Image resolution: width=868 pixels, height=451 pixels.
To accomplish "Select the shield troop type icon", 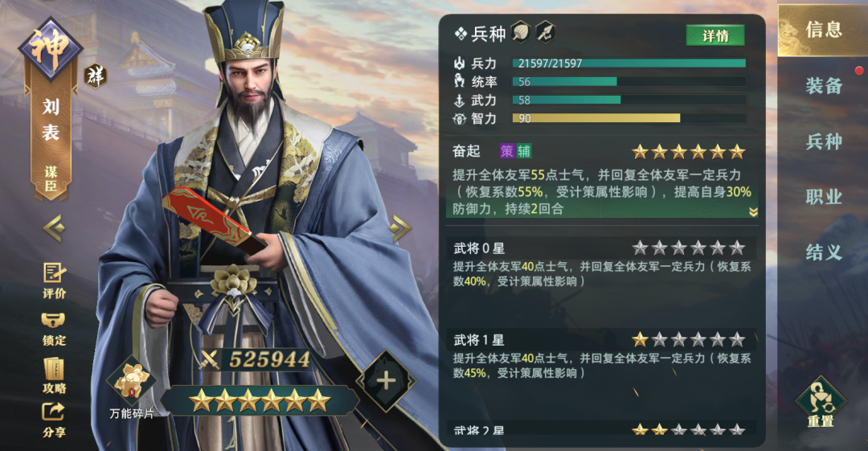I will pyautogui.click(x=520, y=33).
